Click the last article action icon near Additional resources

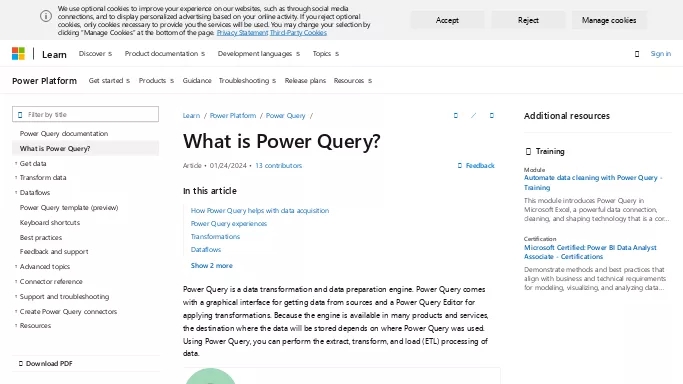[492, 115]
